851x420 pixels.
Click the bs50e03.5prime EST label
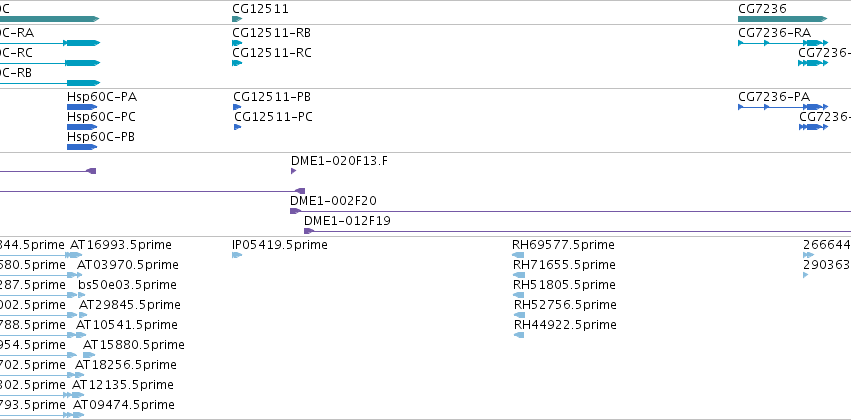[127, 285]
